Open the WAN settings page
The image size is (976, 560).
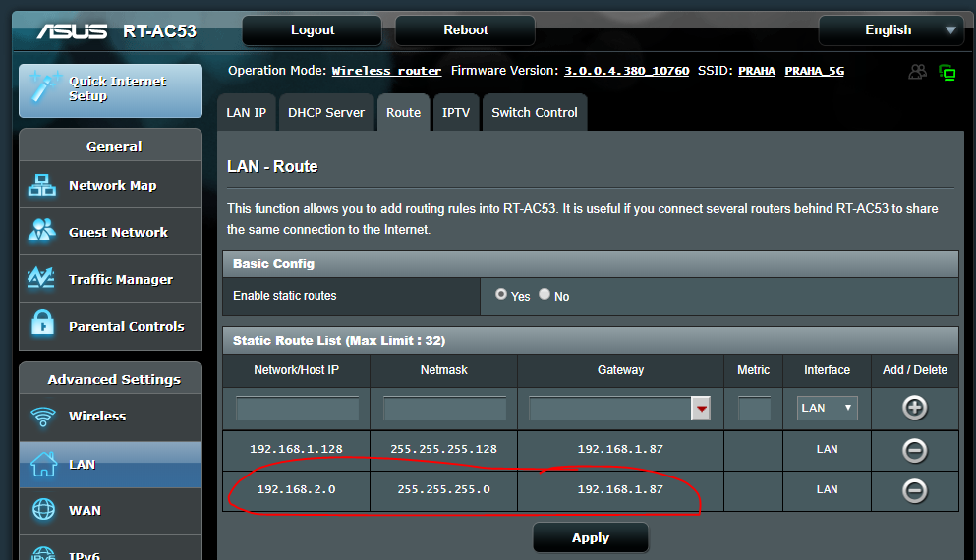(x=110, y=511)
